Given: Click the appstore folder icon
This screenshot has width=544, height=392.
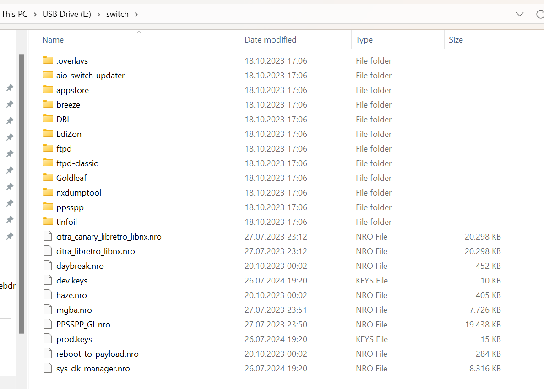Looking at the screenshot, I should pos(48,89).
